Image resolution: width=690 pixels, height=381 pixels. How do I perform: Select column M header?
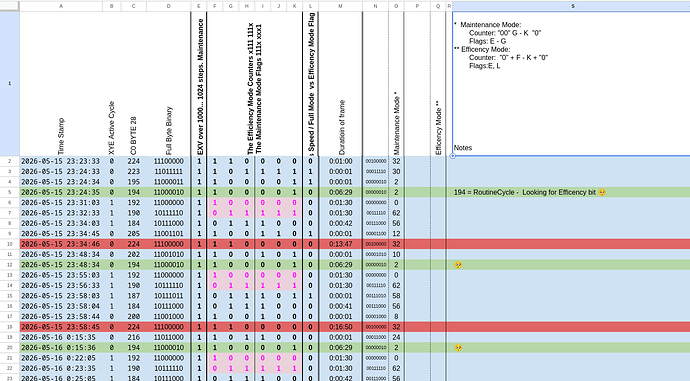point(340,6)
